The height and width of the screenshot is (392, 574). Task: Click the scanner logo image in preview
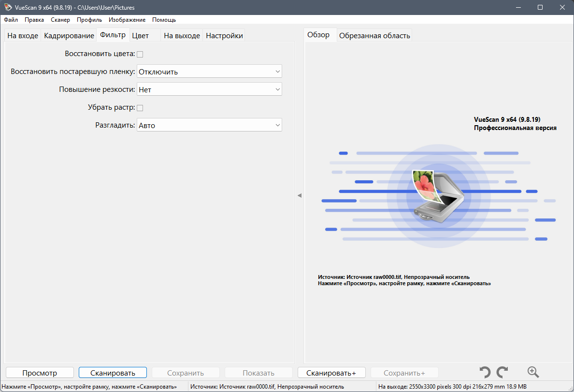438,196
